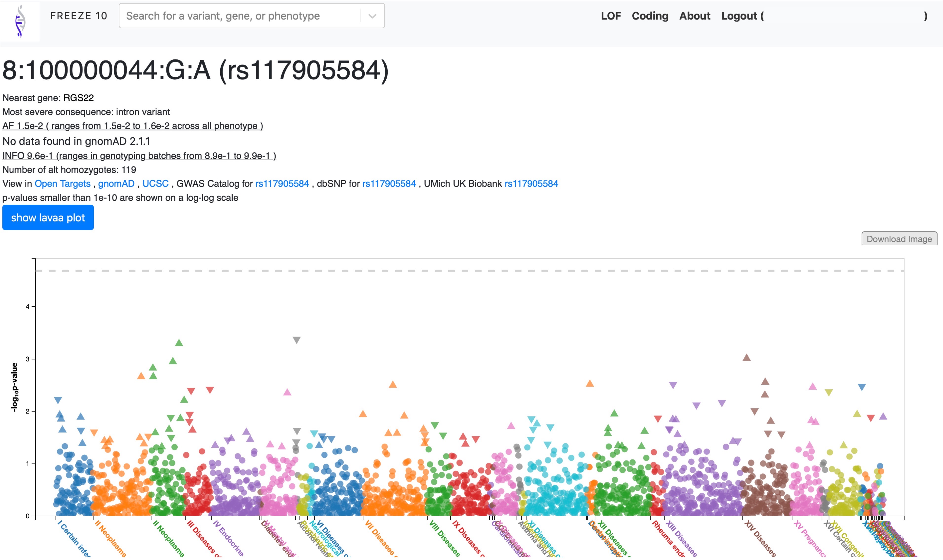Image resolution: width=943 pixels, height=560 pixels.
Task: Open the gnomAD link
Action: click(x=116, y=184)
